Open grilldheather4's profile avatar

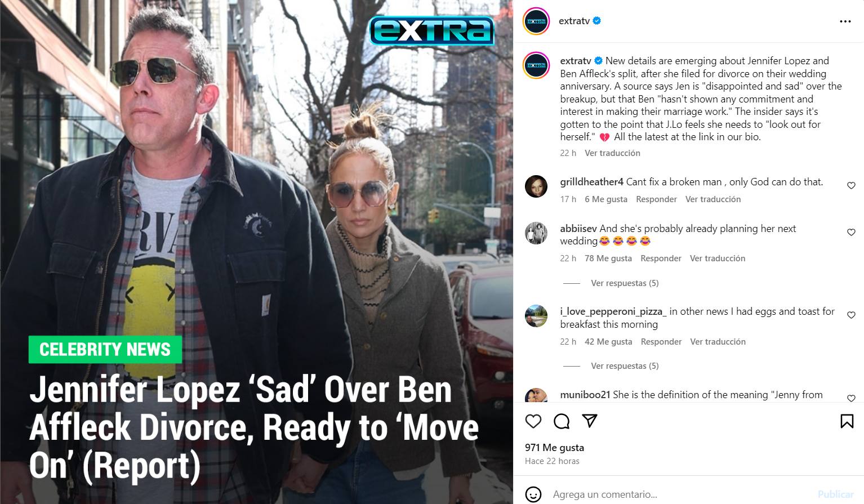[536, 186]
